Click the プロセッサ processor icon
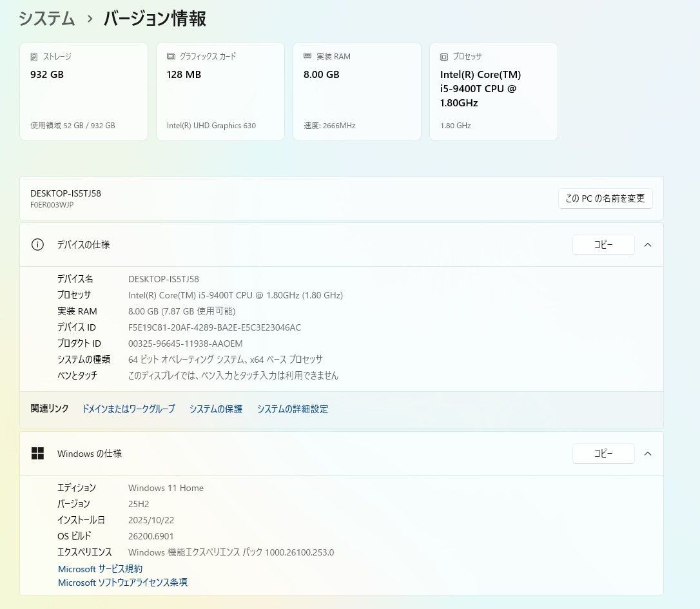This screenshot has width=700, height=609. (x=443, y=56)
